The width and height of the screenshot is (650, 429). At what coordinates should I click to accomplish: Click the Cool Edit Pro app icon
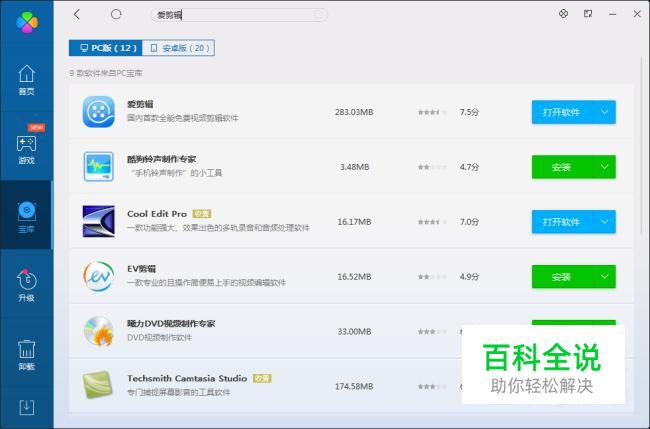coord(99,221)
